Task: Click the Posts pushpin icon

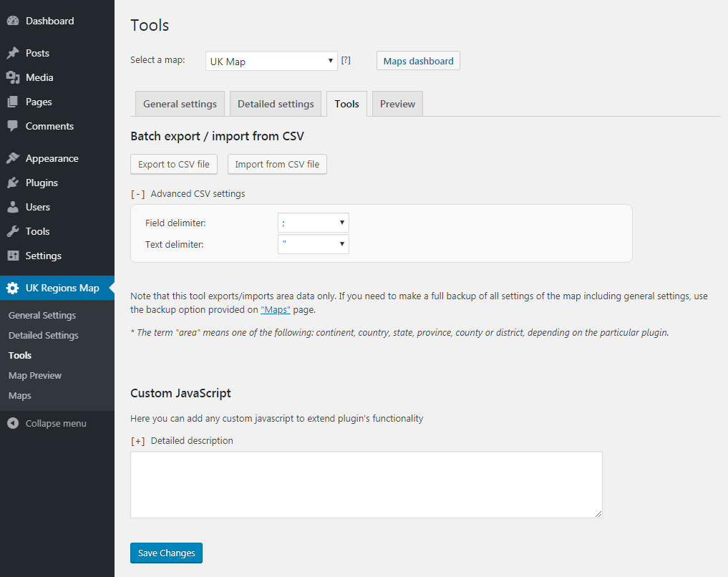Action: point(13,54)
